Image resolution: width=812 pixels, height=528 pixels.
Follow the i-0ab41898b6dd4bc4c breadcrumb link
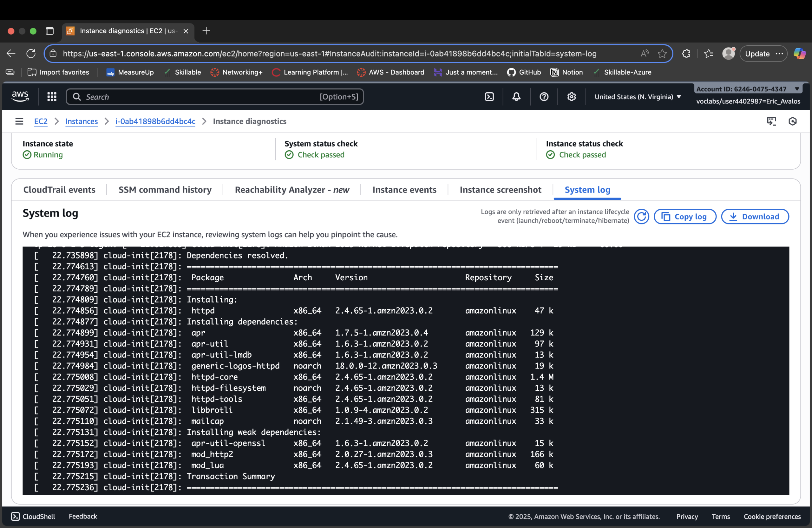coord(155,121)
